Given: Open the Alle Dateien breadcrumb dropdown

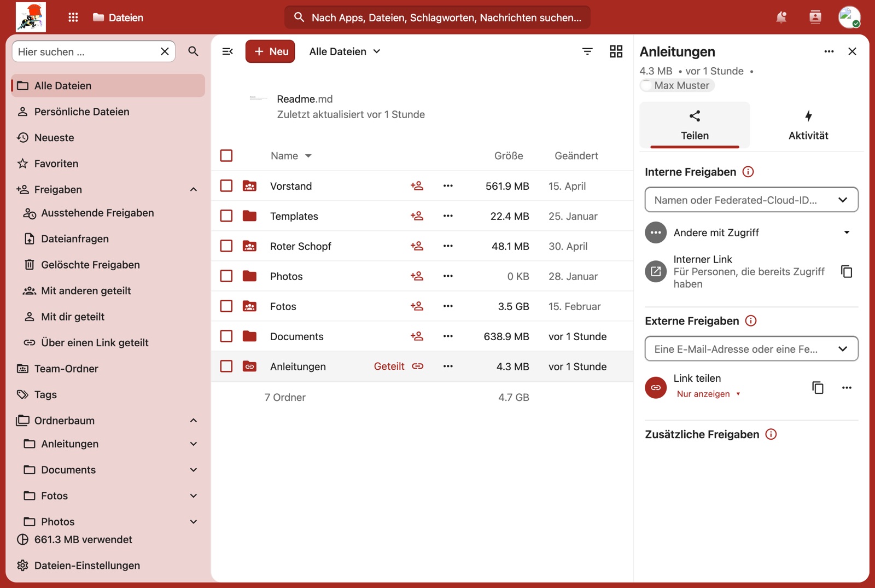Looking at the screenshot, I should tap(345, 51).
